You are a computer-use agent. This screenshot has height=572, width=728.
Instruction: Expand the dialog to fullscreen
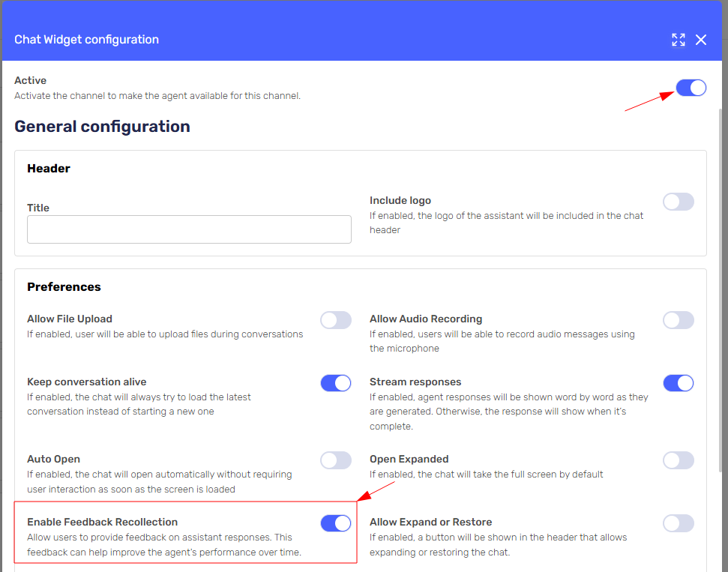[679, 40]
